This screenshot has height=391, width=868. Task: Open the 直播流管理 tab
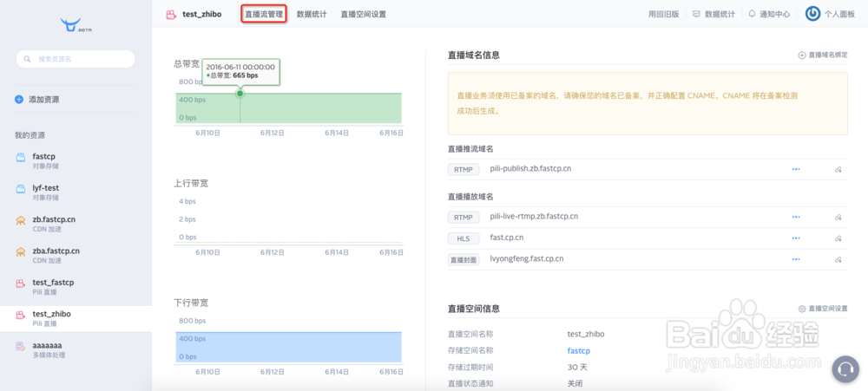click(x=264, y=15)
